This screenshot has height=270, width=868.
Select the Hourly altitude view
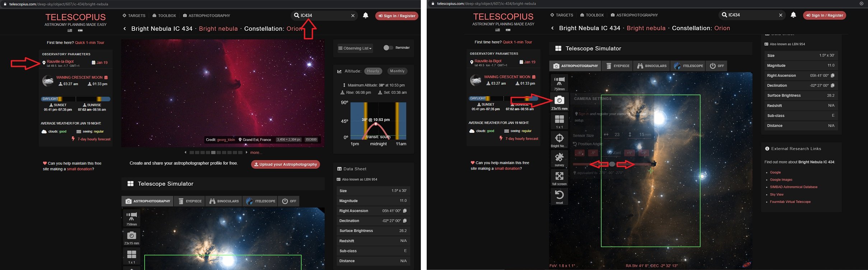[373, 71]
